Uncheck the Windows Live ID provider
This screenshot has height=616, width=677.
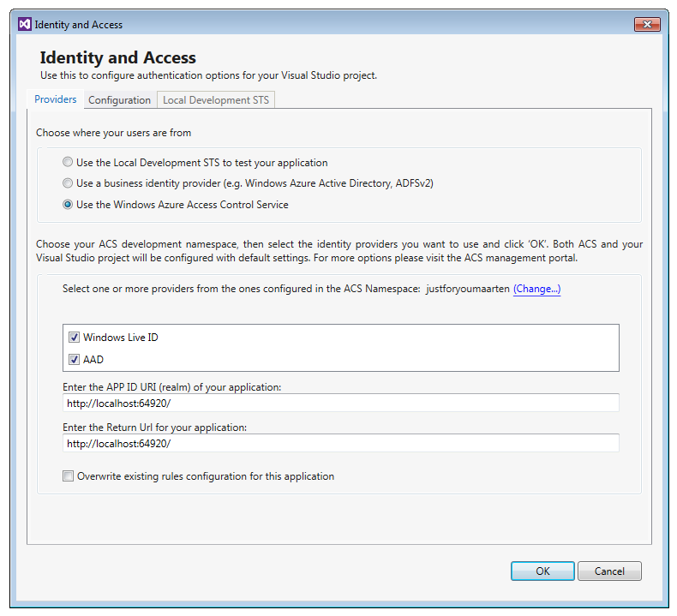click(x=75, y=338)
